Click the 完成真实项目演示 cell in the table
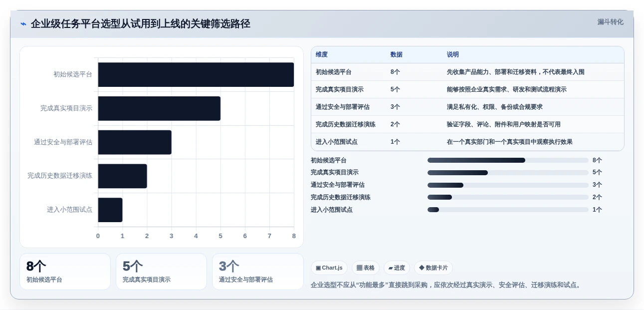Screen dimensions: 644x310 coord(340,89)
